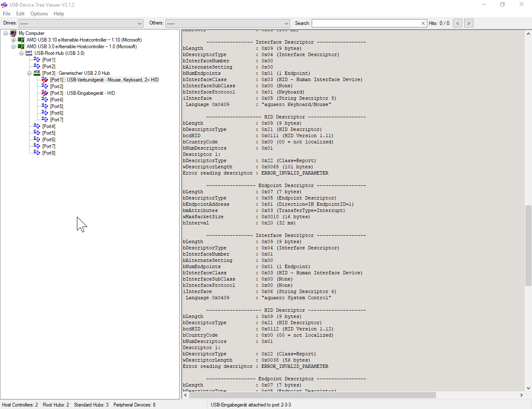
Task: Clear the search field with X
Action: (x=423, y=23)
